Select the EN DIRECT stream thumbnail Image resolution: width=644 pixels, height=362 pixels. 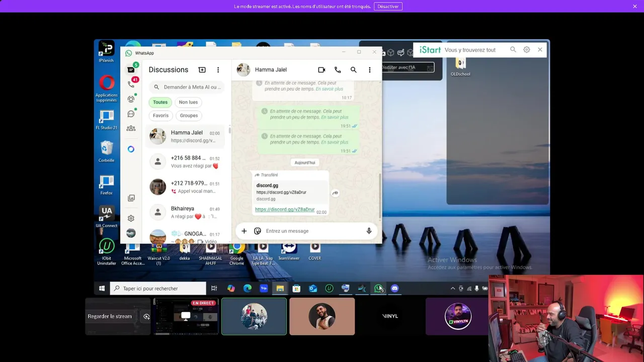186,316
